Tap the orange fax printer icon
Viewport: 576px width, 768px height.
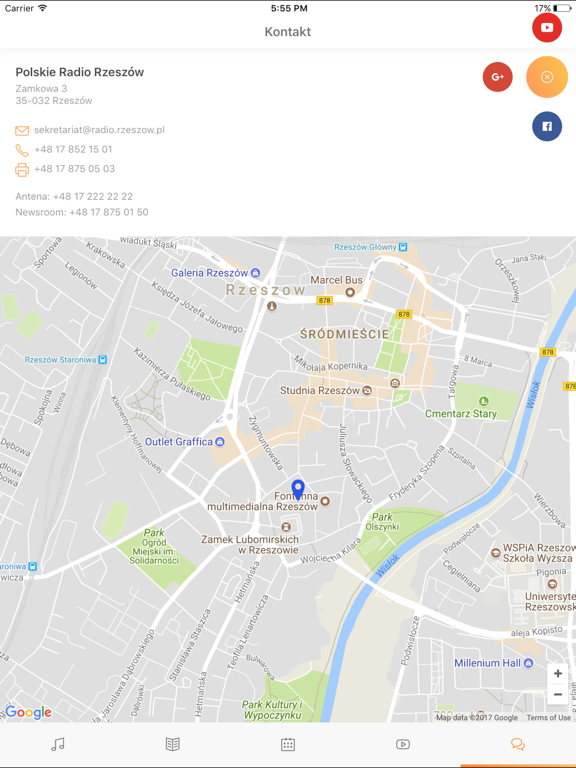(x=22, y=169)
